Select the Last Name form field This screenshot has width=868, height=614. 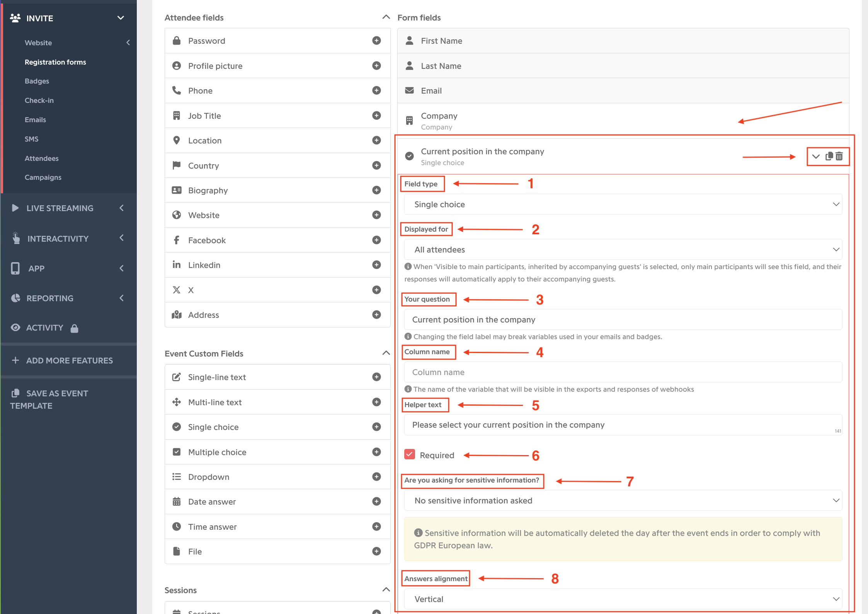(x=623, y=66)
